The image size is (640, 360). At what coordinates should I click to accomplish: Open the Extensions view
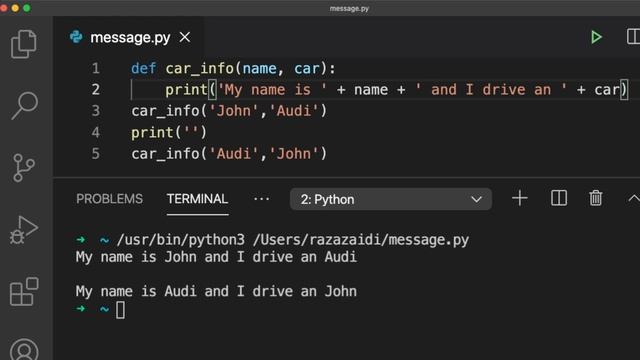(24, 291)
